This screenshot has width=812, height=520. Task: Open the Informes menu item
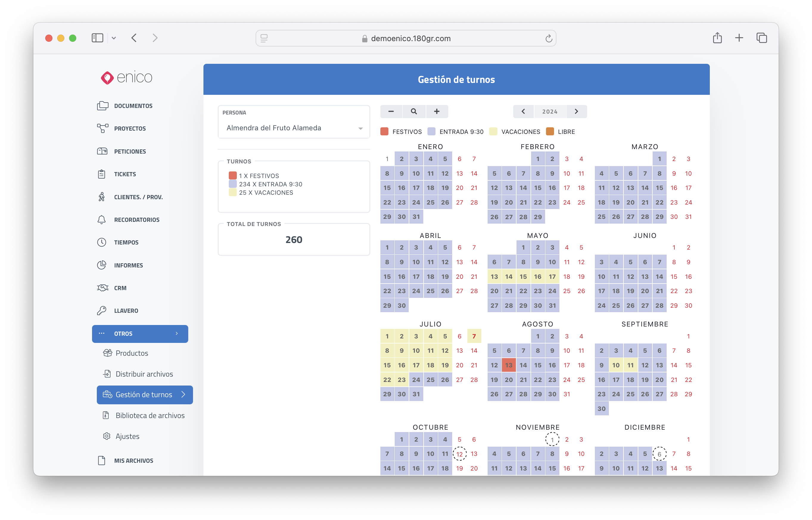pos(128,265)
